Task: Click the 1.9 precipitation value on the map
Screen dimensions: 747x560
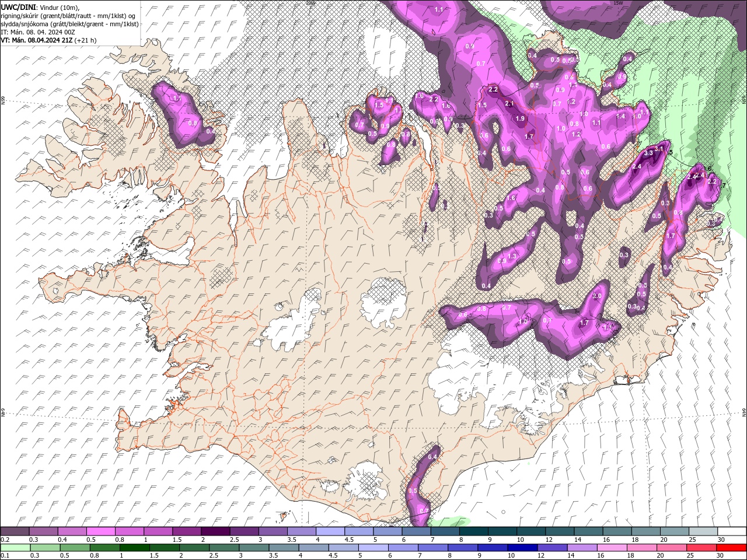Action: [x=520, y=118]
